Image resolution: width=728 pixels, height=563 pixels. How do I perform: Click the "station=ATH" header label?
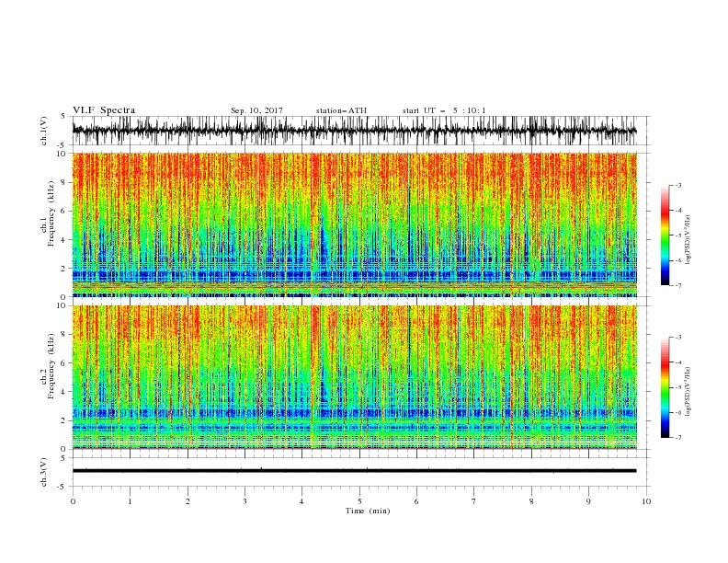click(341, 110)
